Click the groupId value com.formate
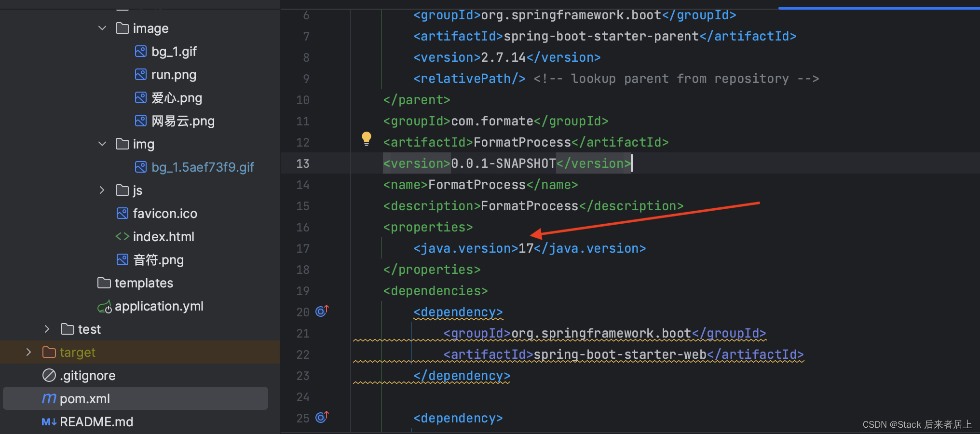Screen dimensions: 980x434 pyautogui.click(x=492, y=121)
